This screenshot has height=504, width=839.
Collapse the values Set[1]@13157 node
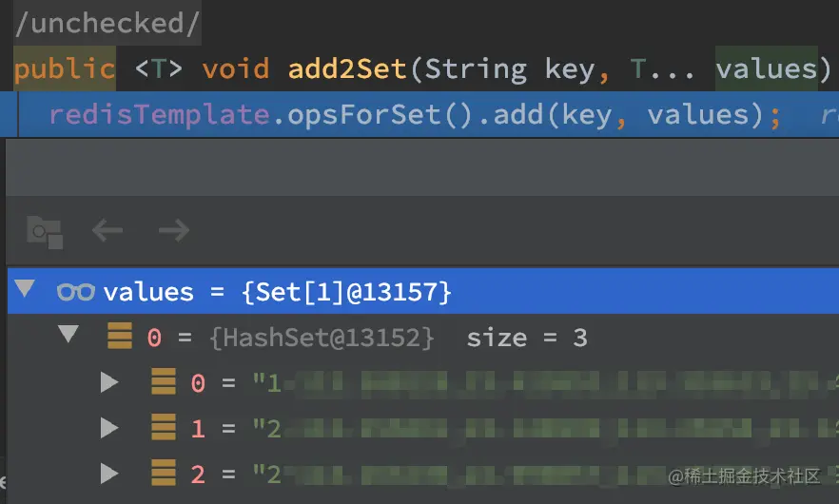point(25,288)
